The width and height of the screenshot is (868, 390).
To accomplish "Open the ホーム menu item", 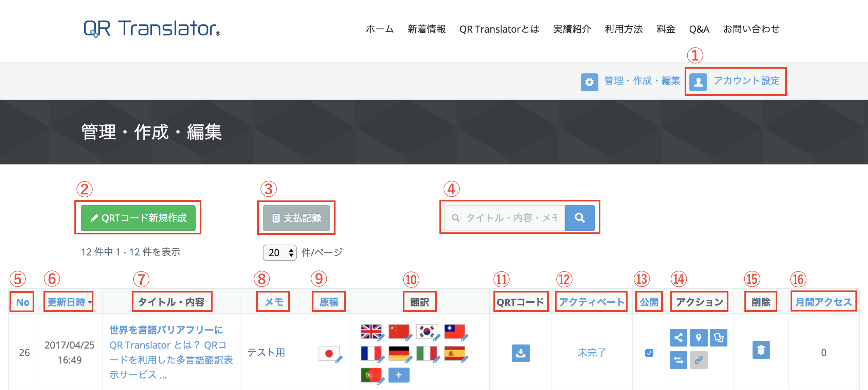I will coord(380,29).
